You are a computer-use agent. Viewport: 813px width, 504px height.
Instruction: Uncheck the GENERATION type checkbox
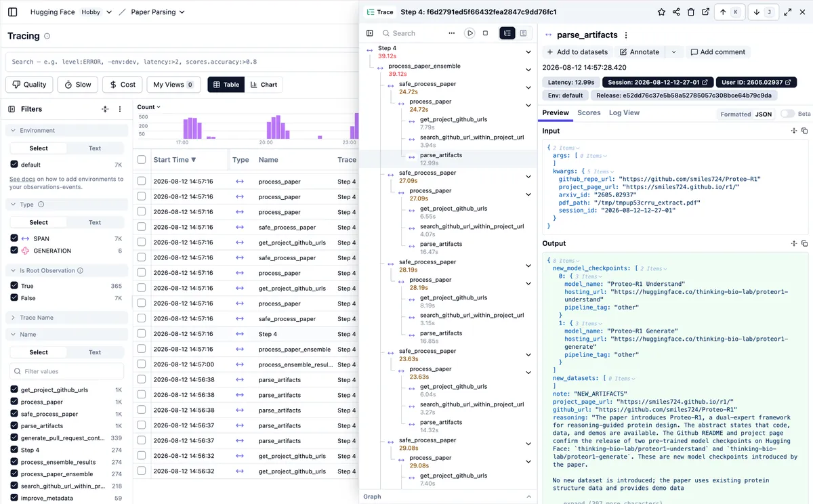(x=14, y=251)
